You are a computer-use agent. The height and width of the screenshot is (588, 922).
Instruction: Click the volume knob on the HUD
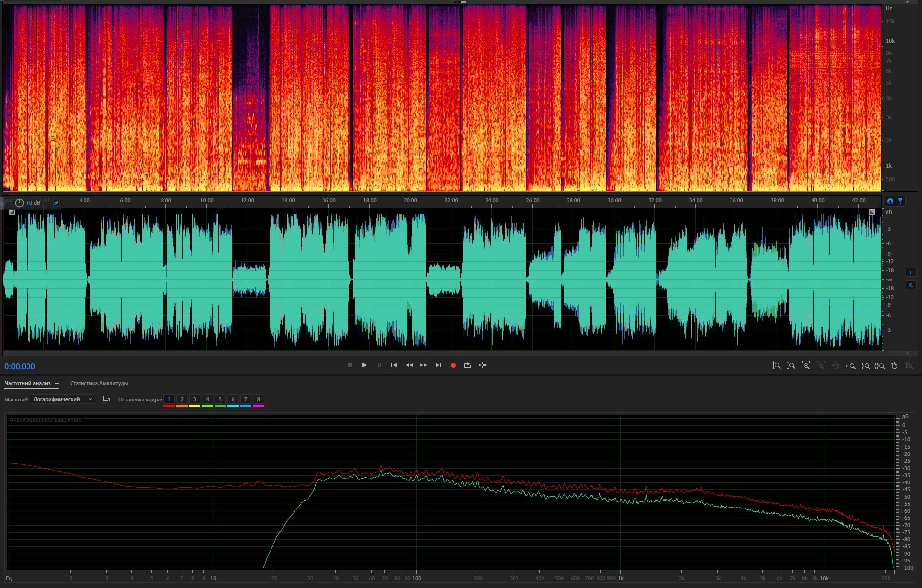pos(20,203)
